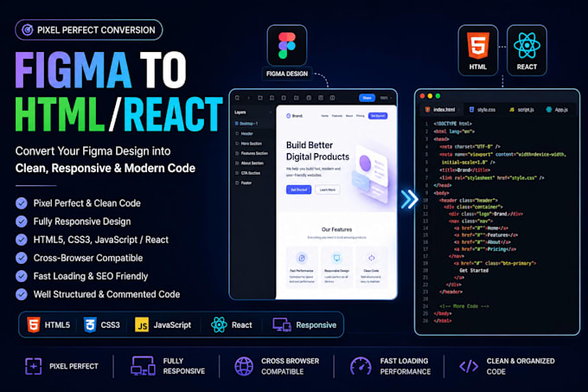This screenshot has height=392, width=588.
Task: Click the blue Share button in Figma window
Action: click(x=367, y=98)
